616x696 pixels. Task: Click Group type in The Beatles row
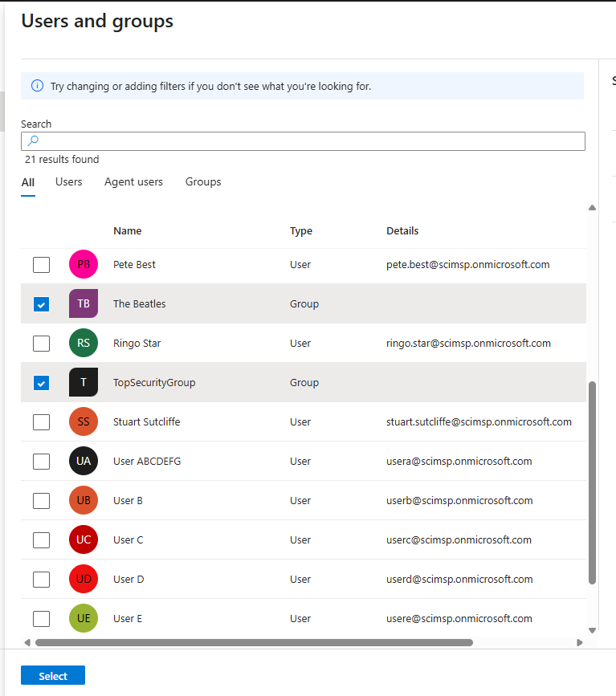[x=304, y=304]
